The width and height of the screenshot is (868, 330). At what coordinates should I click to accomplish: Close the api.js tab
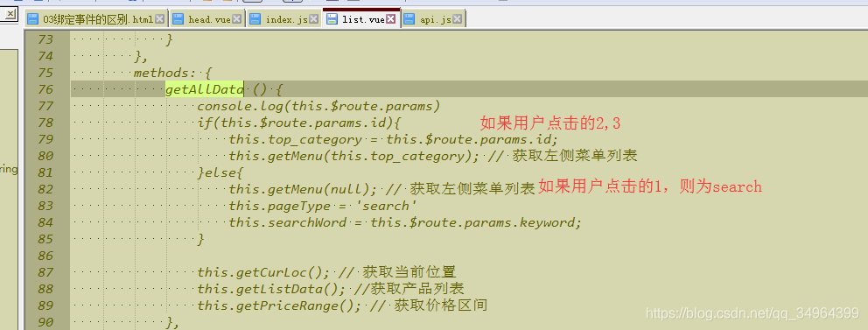[x=458, y=19]
